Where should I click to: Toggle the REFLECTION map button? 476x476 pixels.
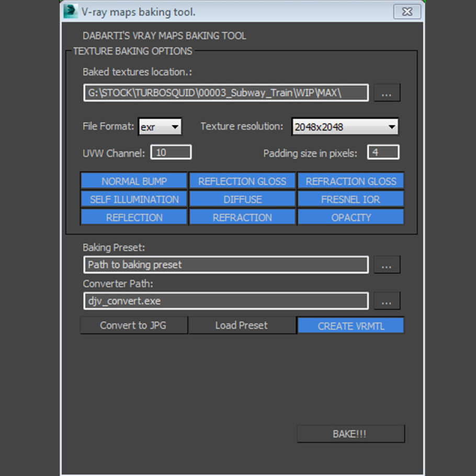click(134, 218)
